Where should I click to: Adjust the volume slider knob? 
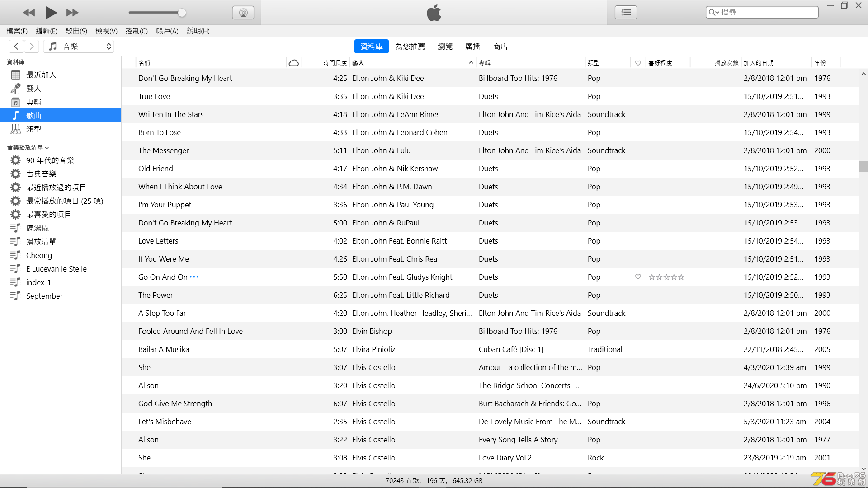point(182,13)
